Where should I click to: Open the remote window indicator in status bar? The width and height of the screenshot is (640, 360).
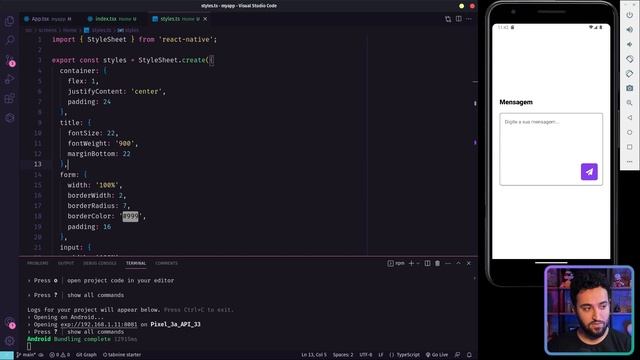7,355
